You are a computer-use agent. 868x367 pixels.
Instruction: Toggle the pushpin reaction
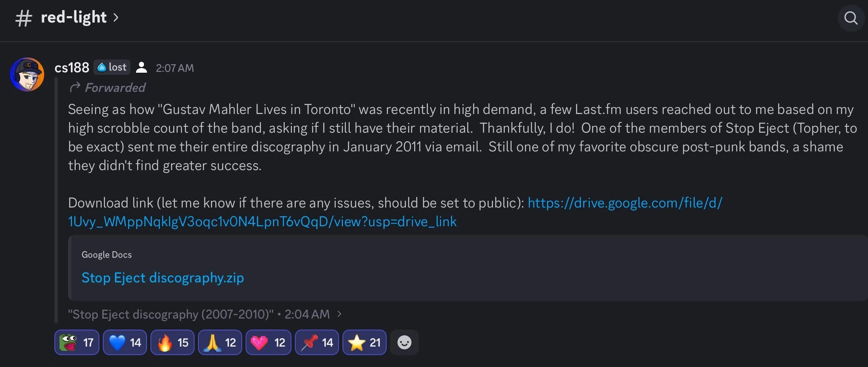(x=317, y=342)
